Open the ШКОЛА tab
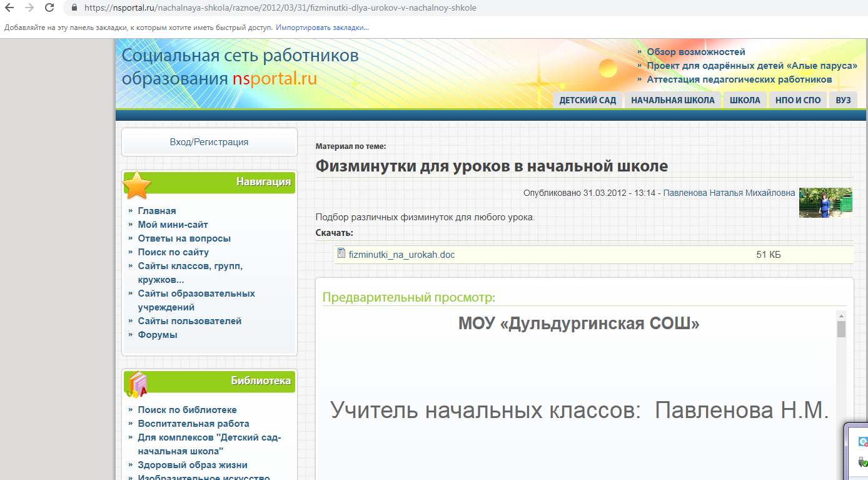Screen dimensions: 868x480 (x=745, y=100)
